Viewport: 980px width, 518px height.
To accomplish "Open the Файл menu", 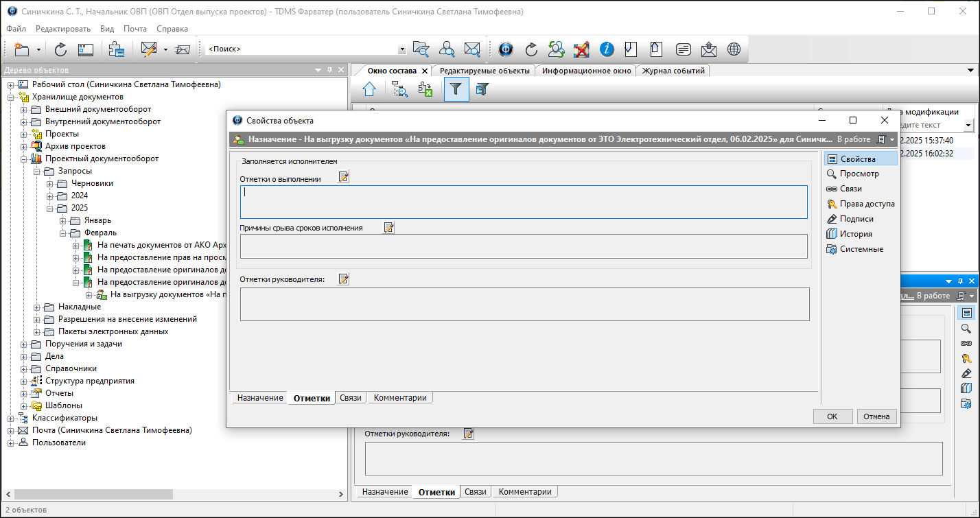I will tap(16, 29).
